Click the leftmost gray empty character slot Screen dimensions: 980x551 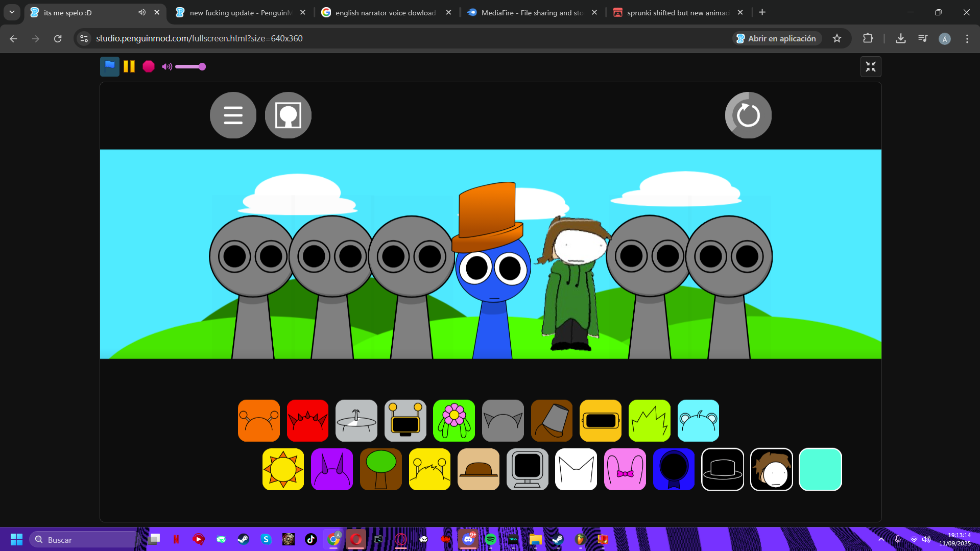(x=253, y=287)
